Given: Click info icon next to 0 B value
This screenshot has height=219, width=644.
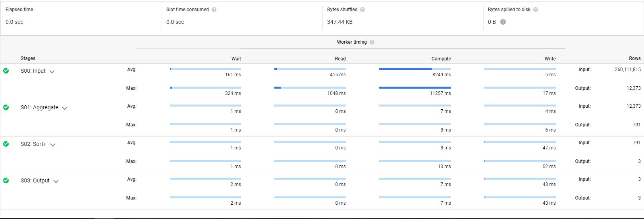Looking at the screenshot, I should tap(503, 22).
